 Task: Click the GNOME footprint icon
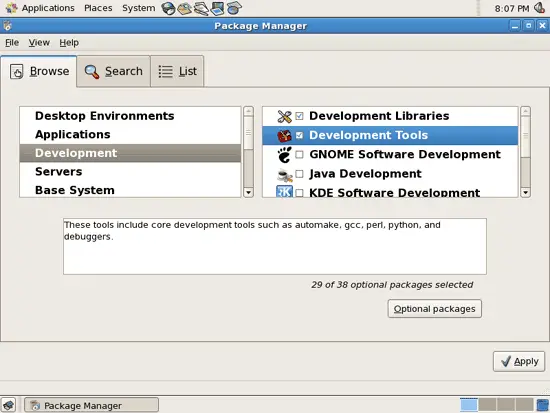coord(284,155)
